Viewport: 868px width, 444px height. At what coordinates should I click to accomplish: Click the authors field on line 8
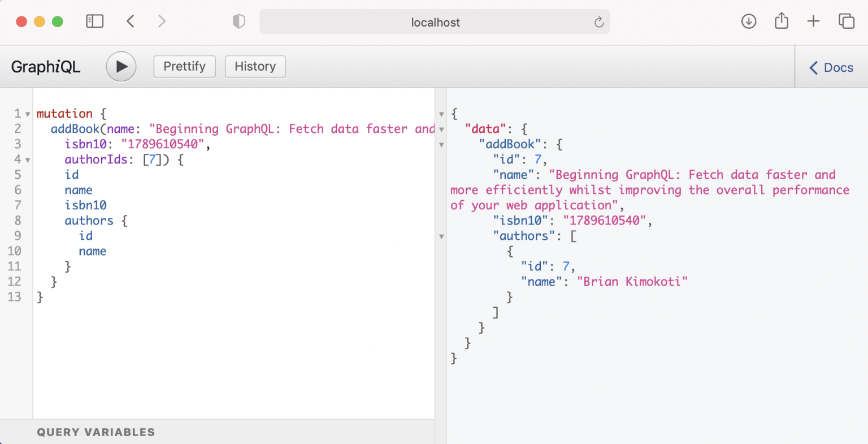89,221
